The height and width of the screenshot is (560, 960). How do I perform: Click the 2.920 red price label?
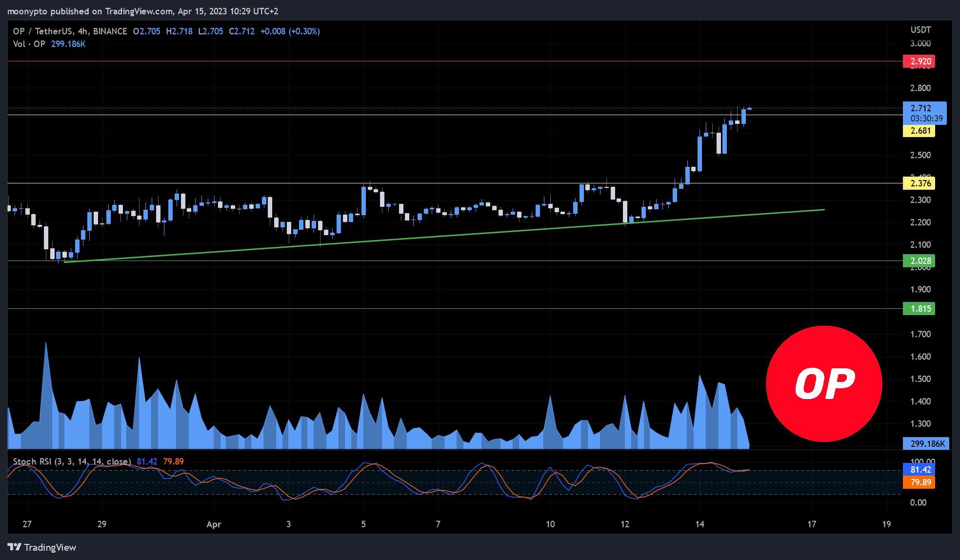pos(919,61)
